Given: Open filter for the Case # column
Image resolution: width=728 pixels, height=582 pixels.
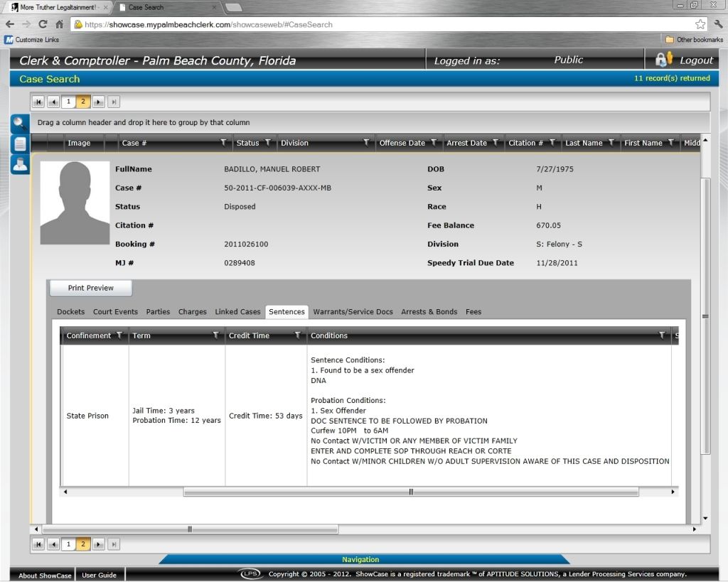Looking at the screenshot, I should (x=223, y=143).
